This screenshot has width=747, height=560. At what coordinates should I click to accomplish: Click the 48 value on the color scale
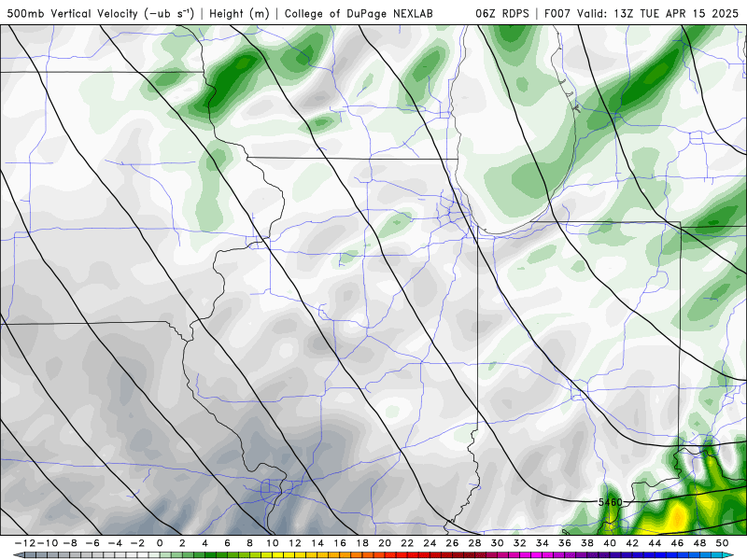click(699, 543)
